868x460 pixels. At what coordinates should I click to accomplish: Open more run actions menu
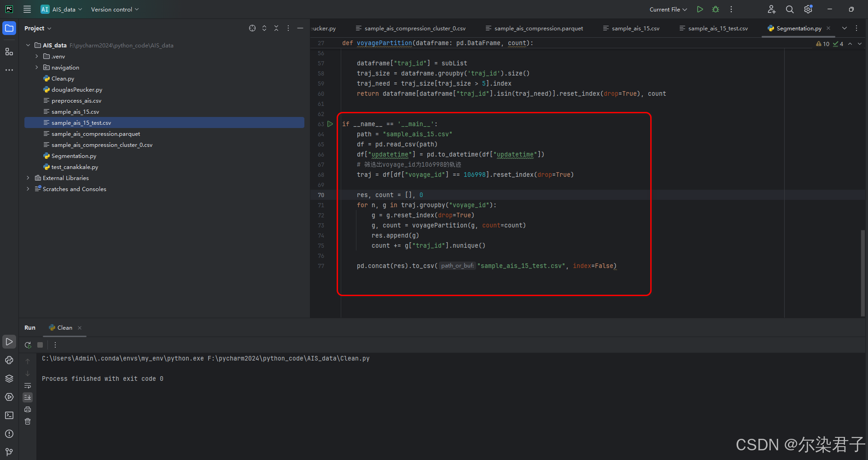[x=731, y=9]
